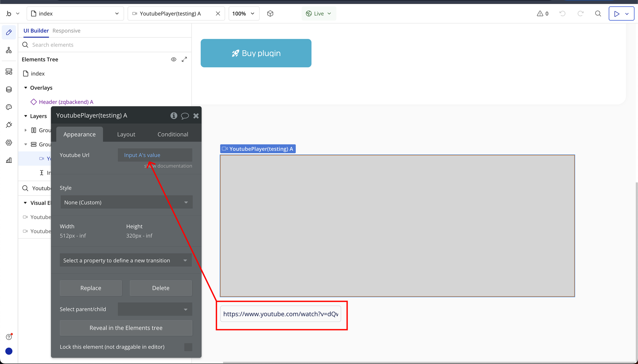The image size is (638, 364).
Task: Open the Plugins tab plug icon
Action: point(9,125)
